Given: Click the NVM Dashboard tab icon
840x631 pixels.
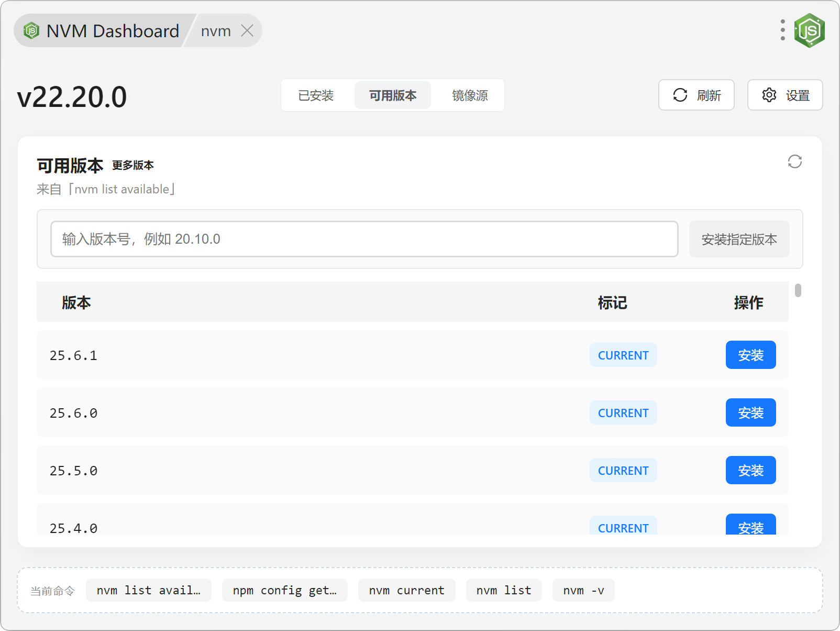Looking at the screenshot, I should click(x=31, y=31).
